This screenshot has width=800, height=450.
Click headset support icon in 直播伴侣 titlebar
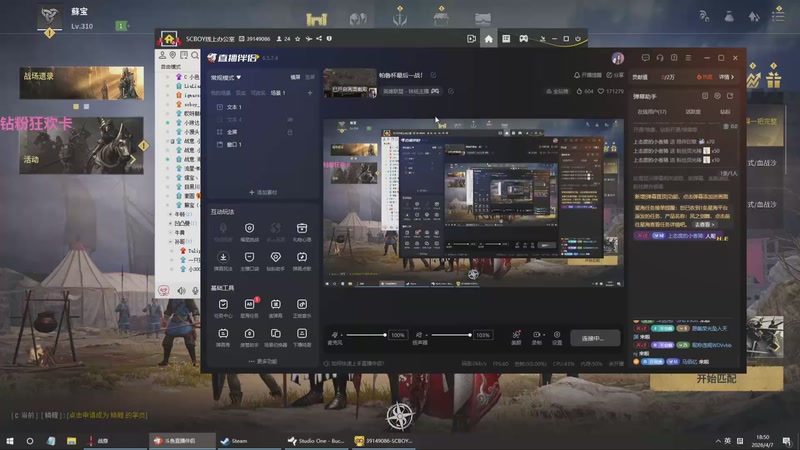pos(660,58)
